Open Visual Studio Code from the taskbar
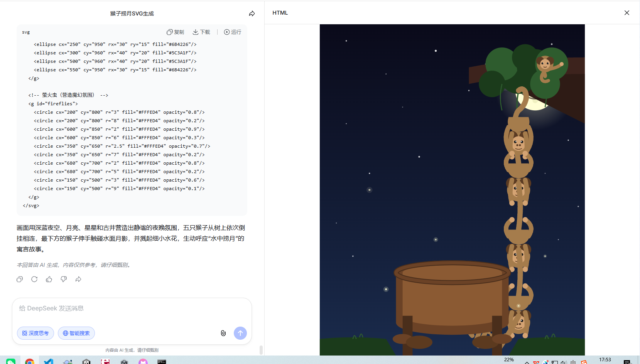The height and width of the screenshot is (364, 640). click(x=49, y=361)
